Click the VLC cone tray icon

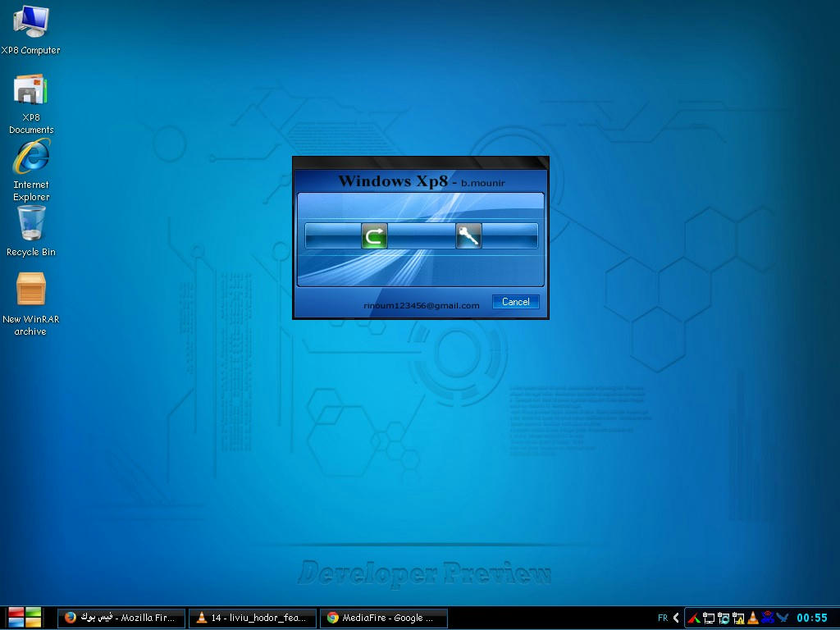(x=753, y=619)
